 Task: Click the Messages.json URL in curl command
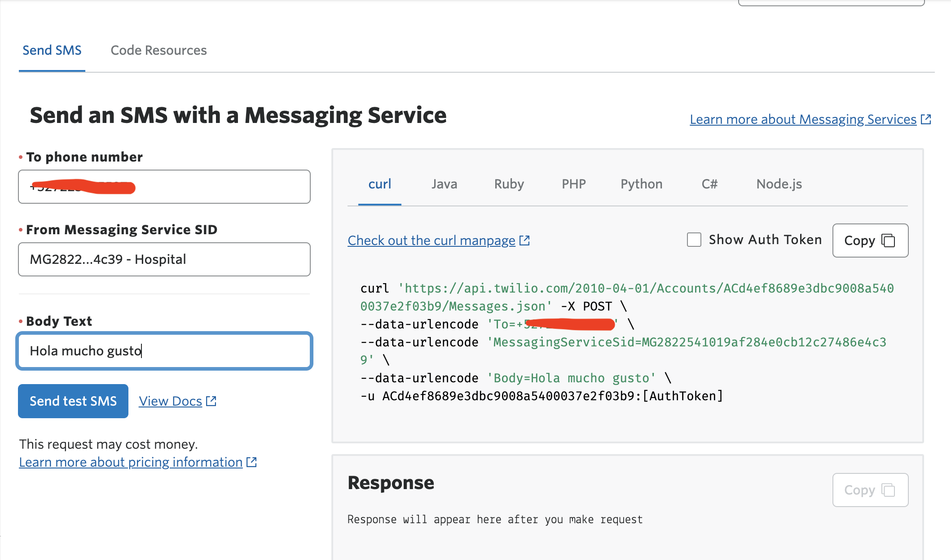pyautogui.click(x=627, y=297)
